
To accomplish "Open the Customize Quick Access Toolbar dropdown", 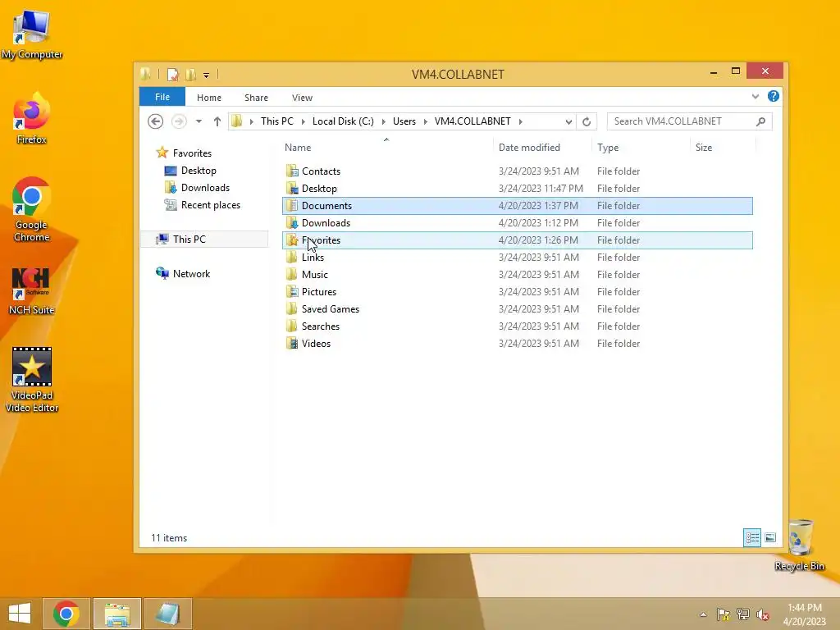I will (x=206, y=75).
